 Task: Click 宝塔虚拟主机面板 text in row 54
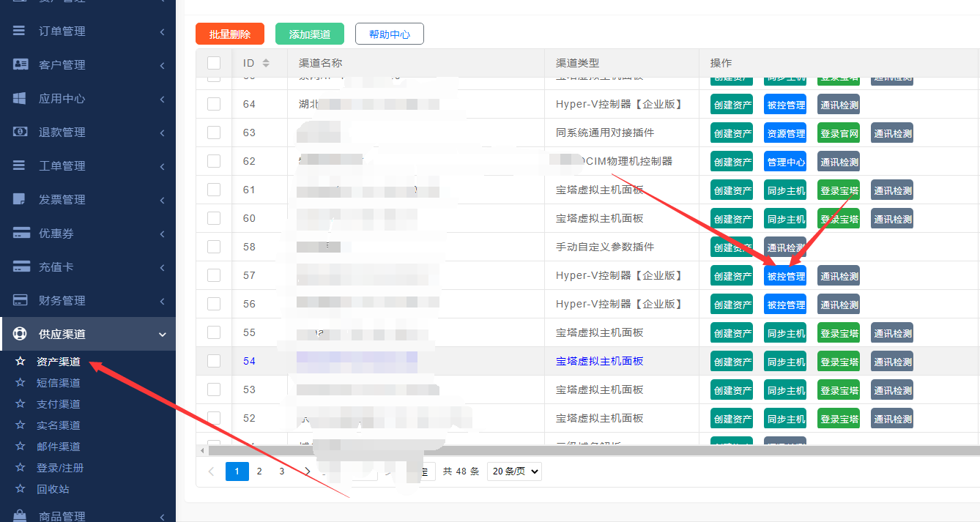coord(599,361)
